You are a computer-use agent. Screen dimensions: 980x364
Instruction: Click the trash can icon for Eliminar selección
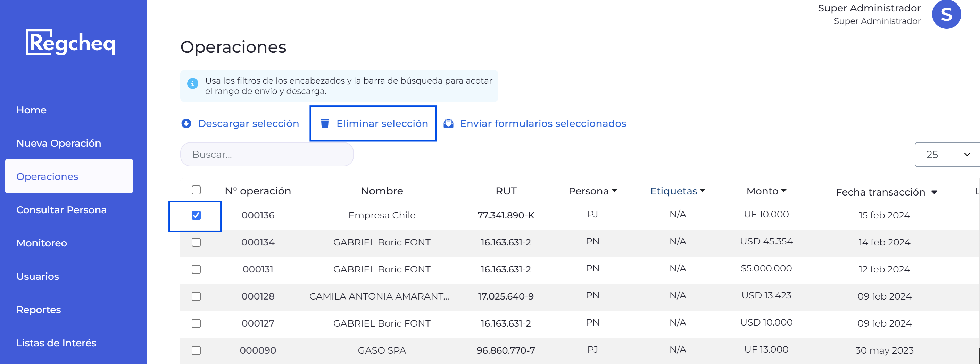324,123
